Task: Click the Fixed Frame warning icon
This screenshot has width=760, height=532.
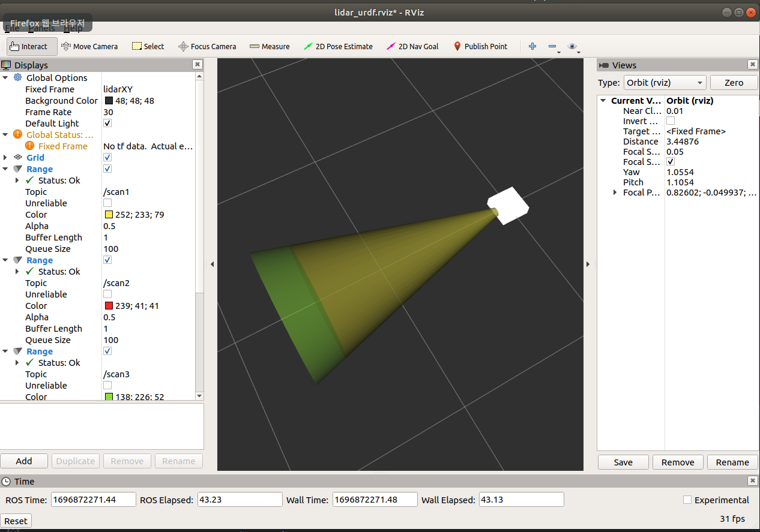Action: [x=29, y=146]
